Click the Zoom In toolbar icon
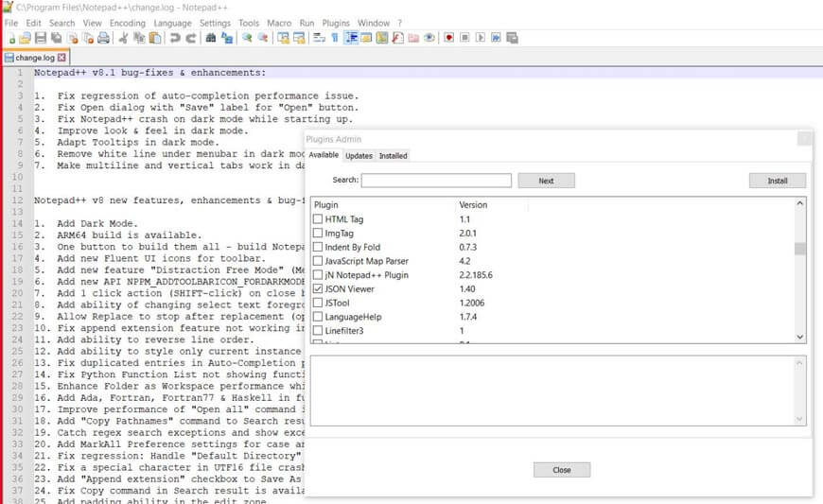The height and width of the screenshot is (504, 823). click(247, 38)
